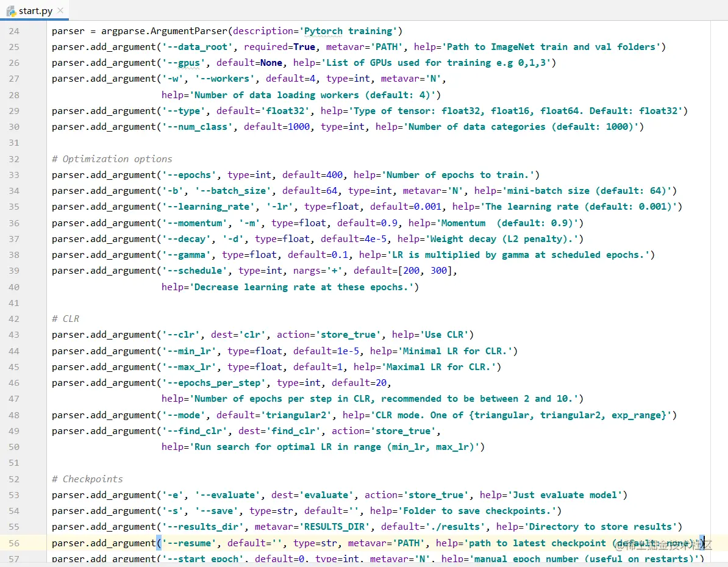
Task: Click the '--workers' argument string
Action: [225, 79]
